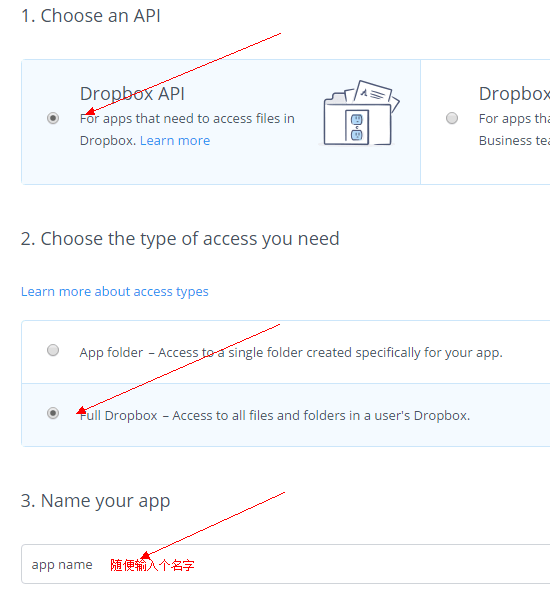Click the 'Full Dropbox' description text
The height and width of the screenshot is (595, 550).
tap(275, 416)
